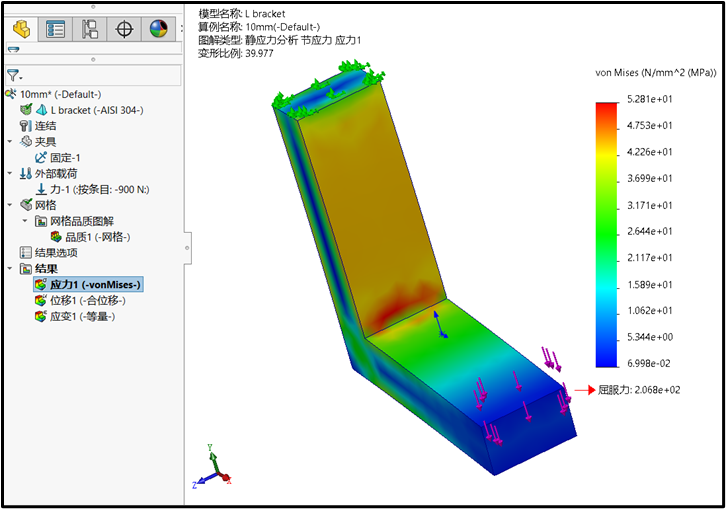726x509 pixels.
Task: Select 品质1 (-网格-) mesh quality plot
Action: point(96,237)
